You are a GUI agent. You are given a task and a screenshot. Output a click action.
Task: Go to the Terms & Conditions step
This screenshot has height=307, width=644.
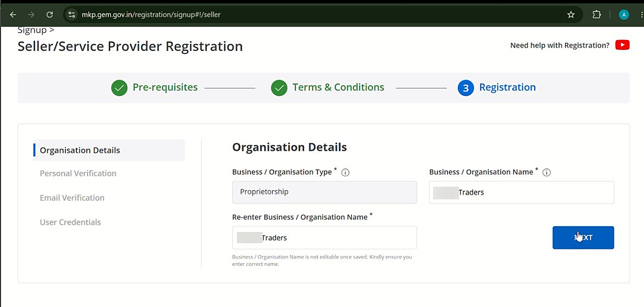338,87
